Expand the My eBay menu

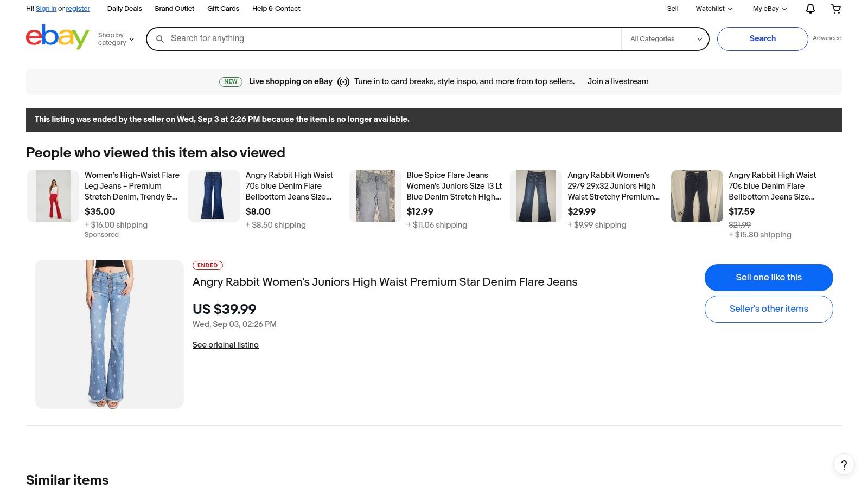tap(769, 9)
